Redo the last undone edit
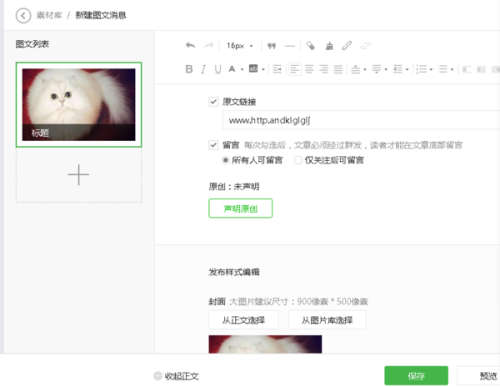 (209, 45)
